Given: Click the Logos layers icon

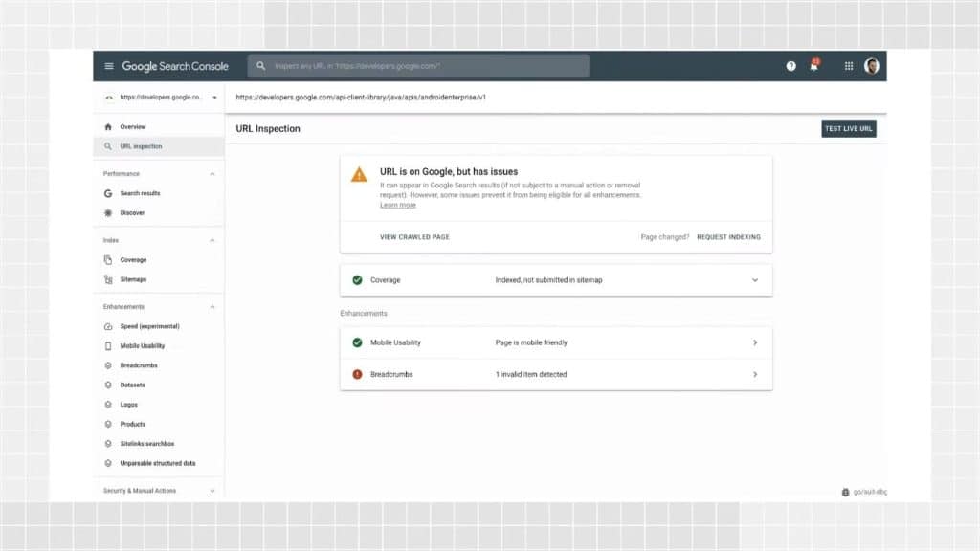Looking at the screenshot, I should point(108,405).
